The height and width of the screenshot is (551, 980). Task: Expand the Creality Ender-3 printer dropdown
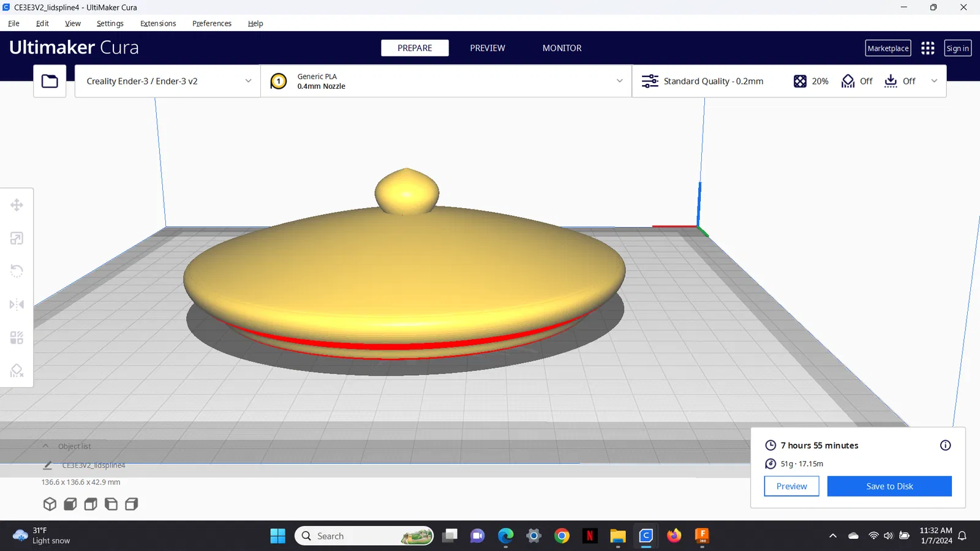pos(168,81)
